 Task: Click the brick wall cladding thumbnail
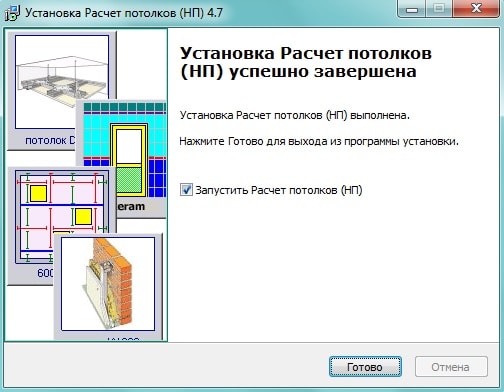[108, 284]
